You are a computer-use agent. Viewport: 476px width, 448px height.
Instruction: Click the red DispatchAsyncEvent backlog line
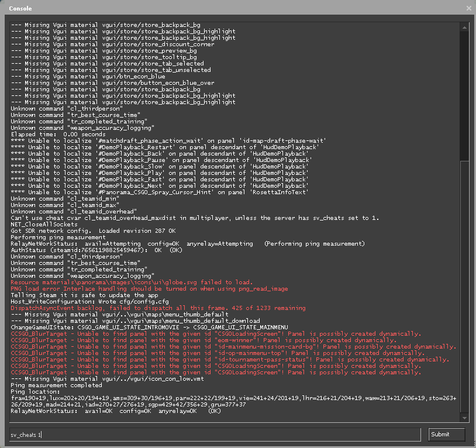pyautogui.click(x=158, y=308)
